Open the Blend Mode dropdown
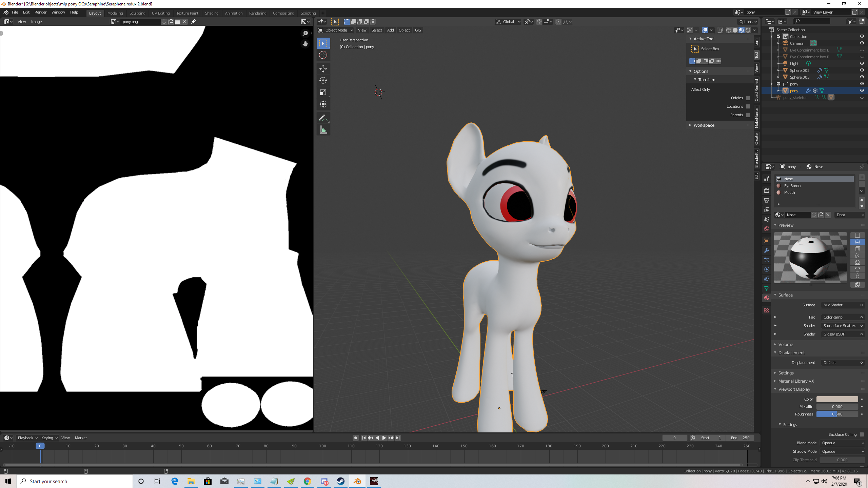Viewport: 868px width, 488px height. [x=842, y=443]
